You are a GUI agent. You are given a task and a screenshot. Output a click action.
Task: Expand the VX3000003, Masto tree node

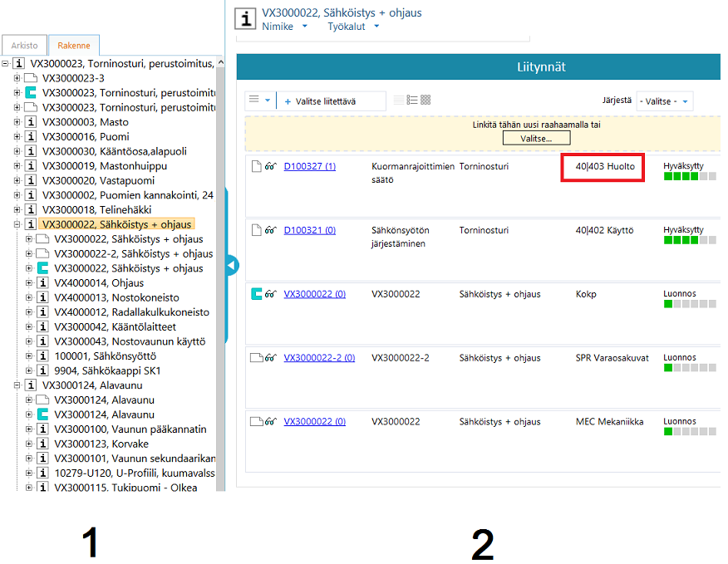(x=18, y=122)
